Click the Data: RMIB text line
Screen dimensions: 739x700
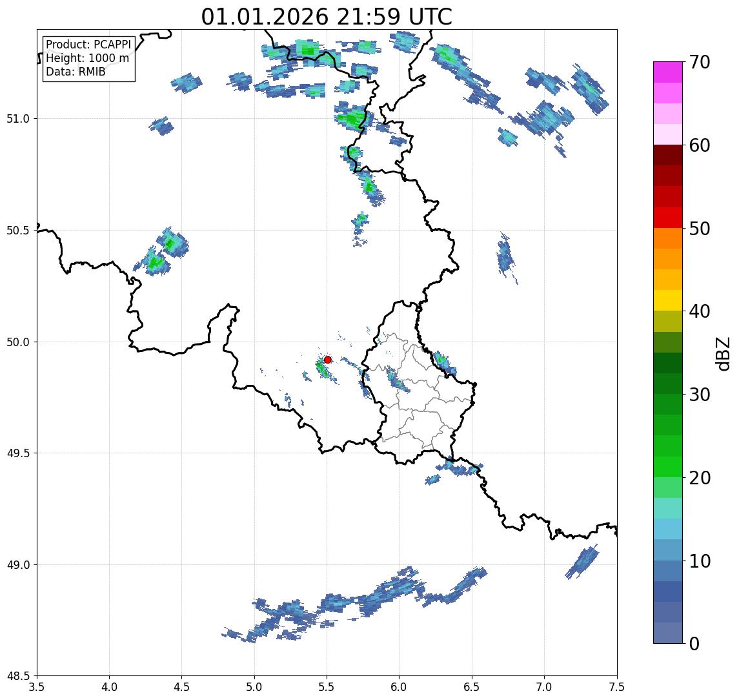click(76, 72)
